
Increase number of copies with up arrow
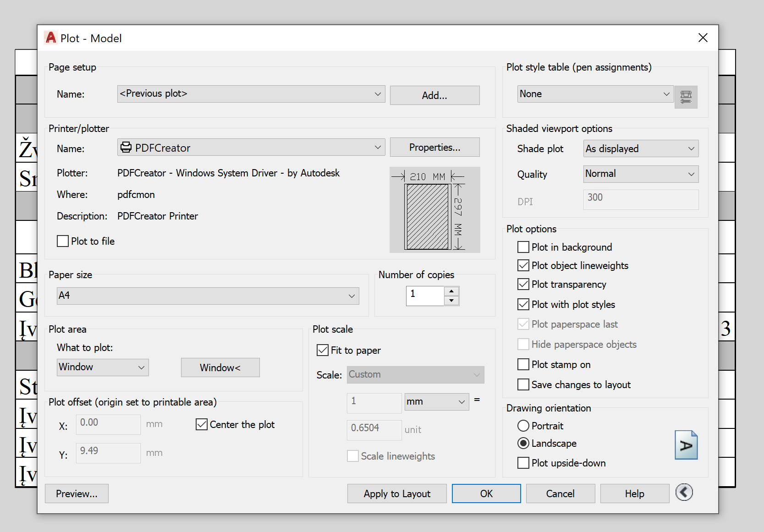pos(451,291)
